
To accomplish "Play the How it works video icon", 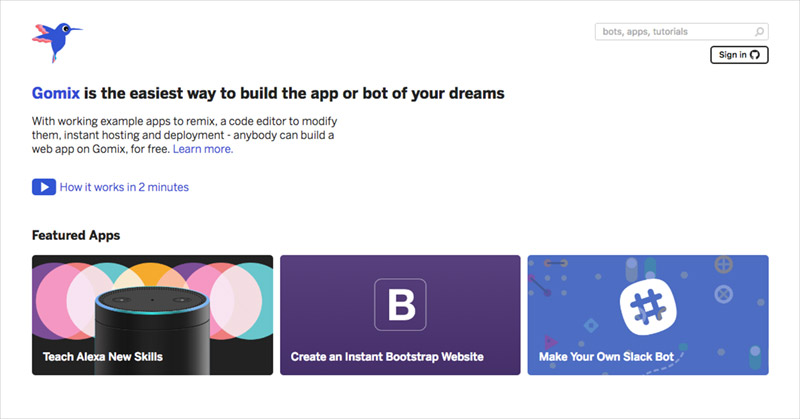I will pyautogui.click(x=44, y=187).
